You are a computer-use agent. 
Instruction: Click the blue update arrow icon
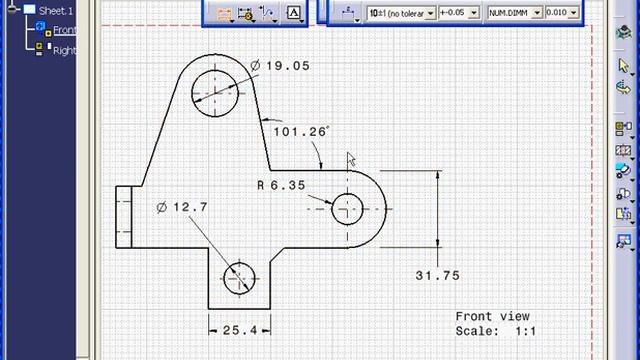(623, 88)
